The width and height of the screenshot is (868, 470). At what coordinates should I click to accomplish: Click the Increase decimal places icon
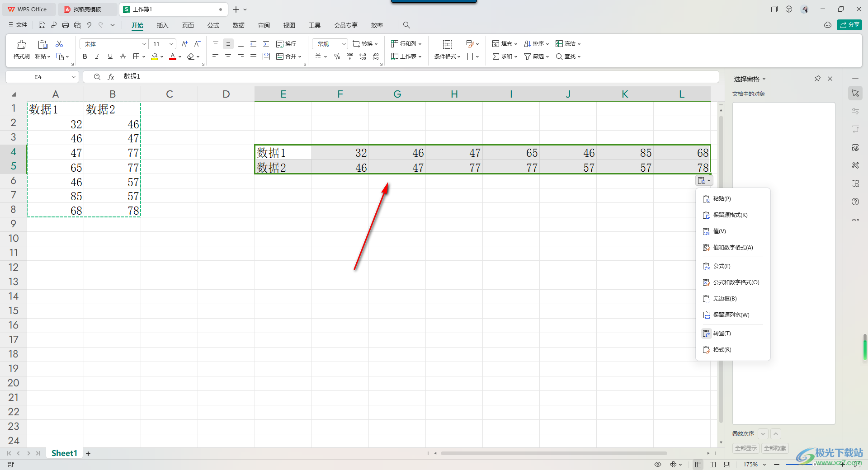(x=363, y=56)
